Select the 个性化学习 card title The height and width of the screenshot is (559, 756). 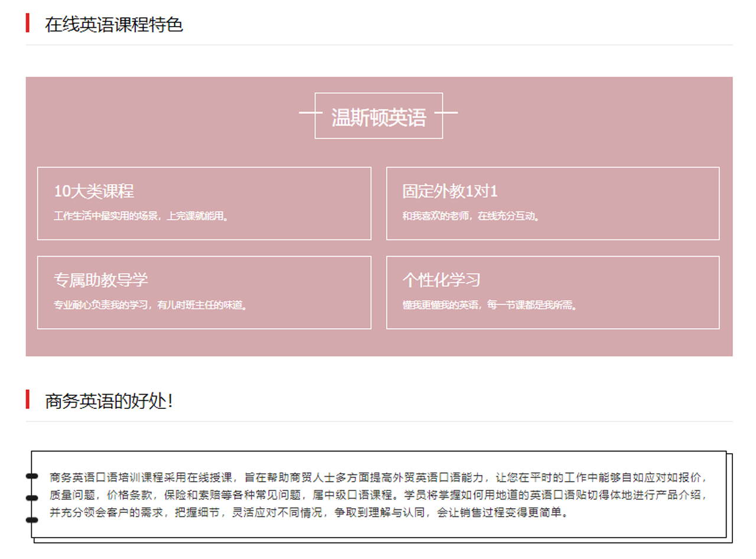click(441, 280)
